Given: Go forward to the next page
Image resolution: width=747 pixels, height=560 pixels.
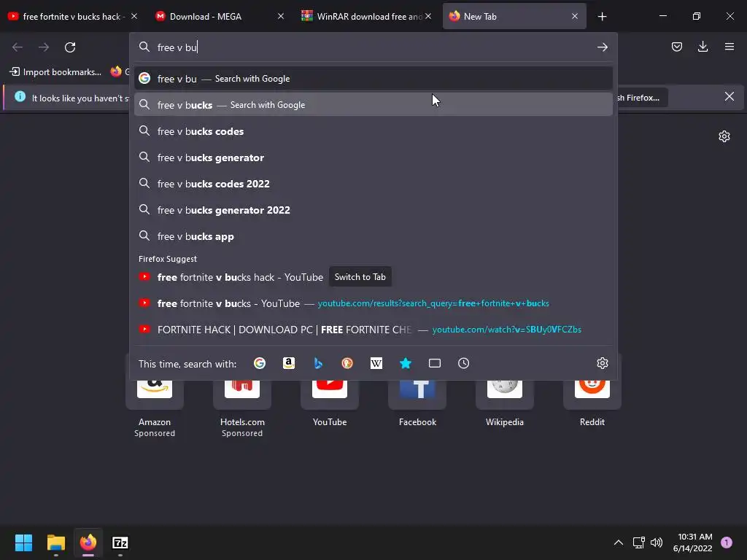Looking at the screenshot, I should point(44,47).
